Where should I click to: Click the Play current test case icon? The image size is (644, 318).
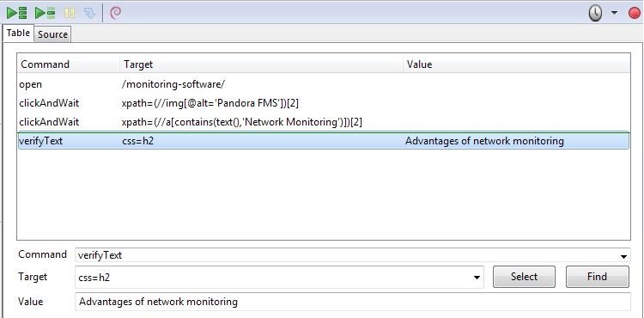(x=46, y=13)
